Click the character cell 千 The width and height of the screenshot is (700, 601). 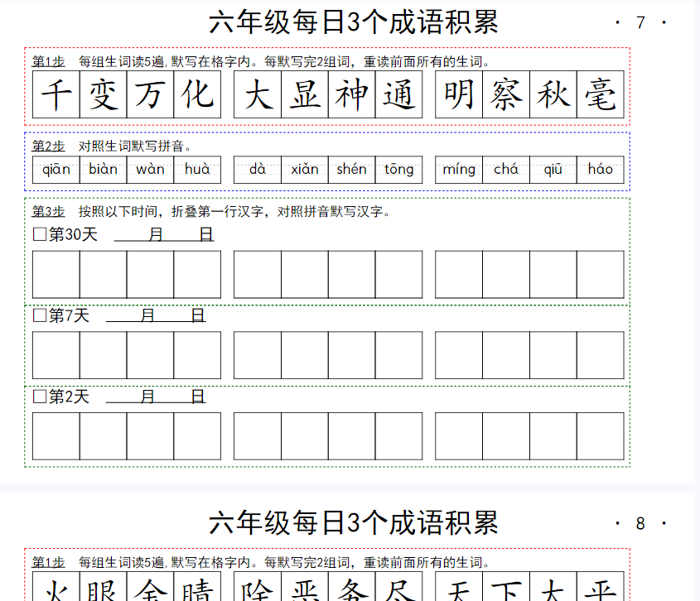56,94
